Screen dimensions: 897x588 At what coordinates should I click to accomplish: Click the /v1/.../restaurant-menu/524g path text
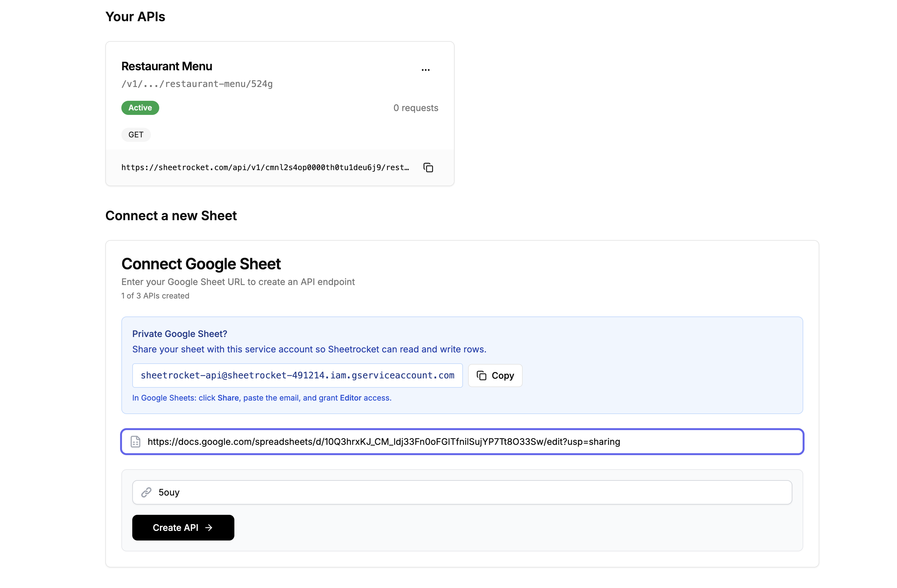coord(197,84)
